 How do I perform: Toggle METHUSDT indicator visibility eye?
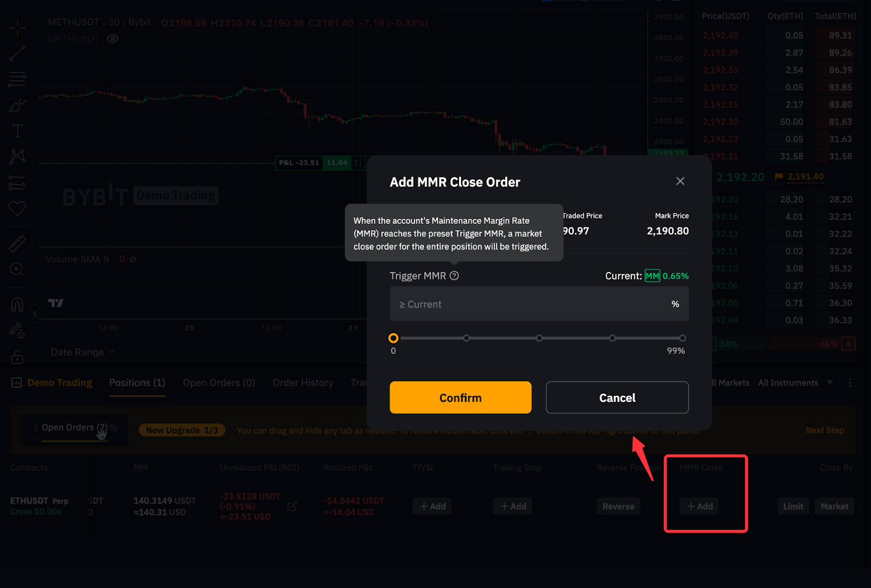point(113,39)
